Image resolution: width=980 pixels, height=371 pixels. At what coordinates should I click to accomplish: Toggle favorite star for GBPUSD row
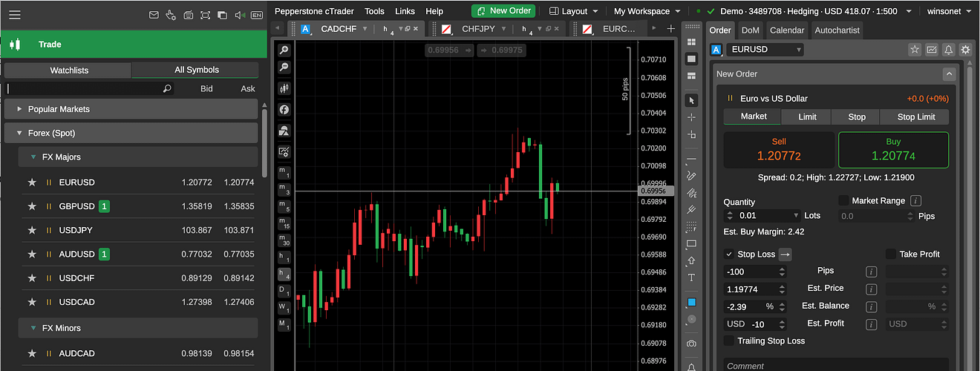tap(32, 206)
